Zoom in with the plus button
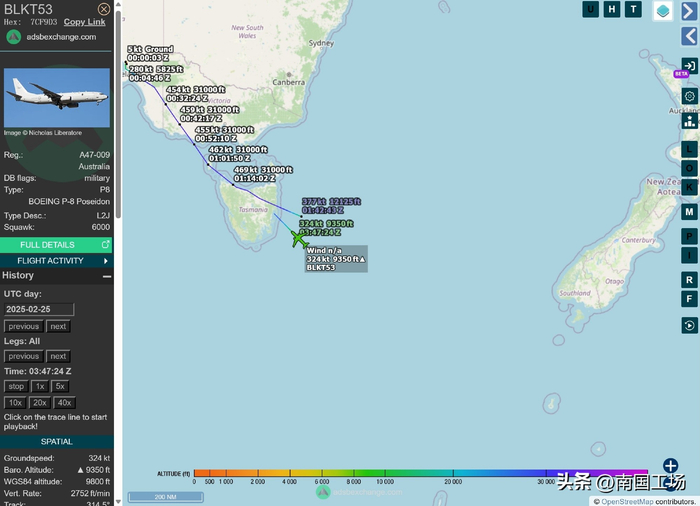This screenshot has width=700, height=506. (671, 466)
